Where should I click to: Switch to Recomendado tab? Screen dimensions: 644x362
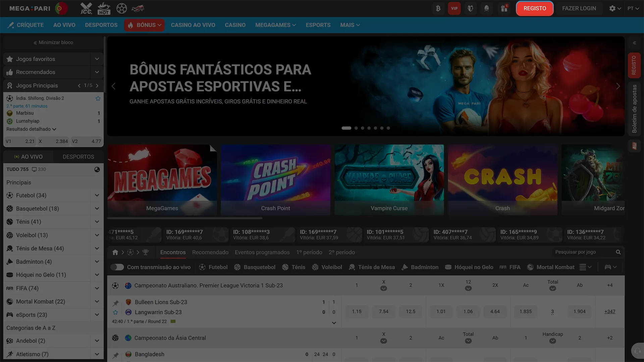(210, 252)
